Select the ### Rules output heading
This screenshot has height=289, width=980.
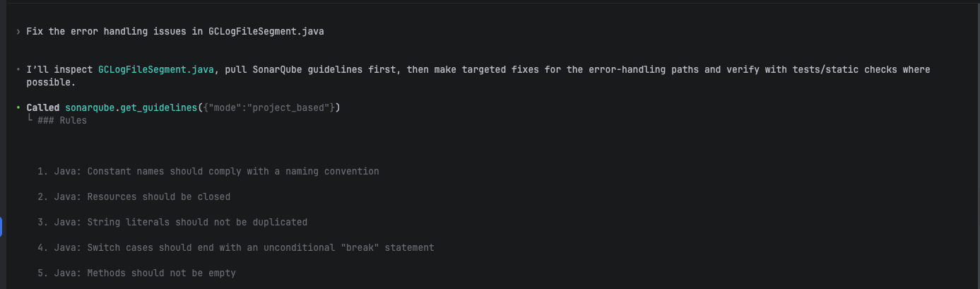point(62,120)
